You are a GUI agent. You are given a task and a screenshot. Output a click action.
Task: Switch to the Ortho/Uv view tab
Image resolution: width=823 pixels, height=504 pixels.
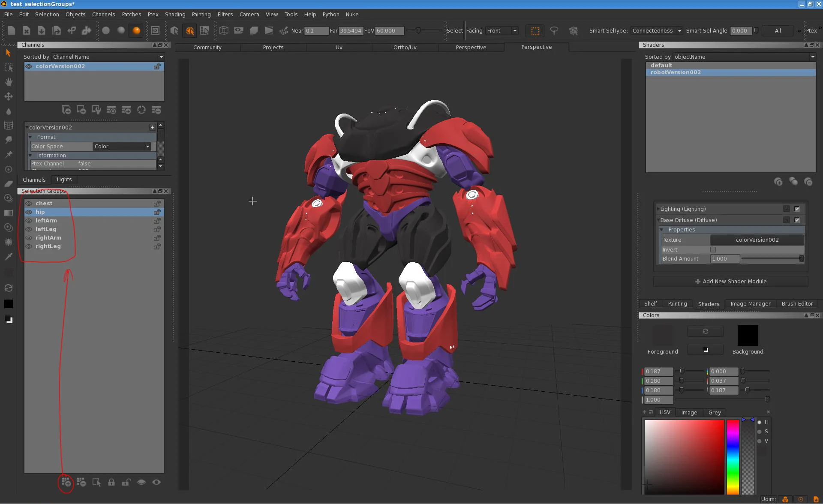tap(405, 48)
